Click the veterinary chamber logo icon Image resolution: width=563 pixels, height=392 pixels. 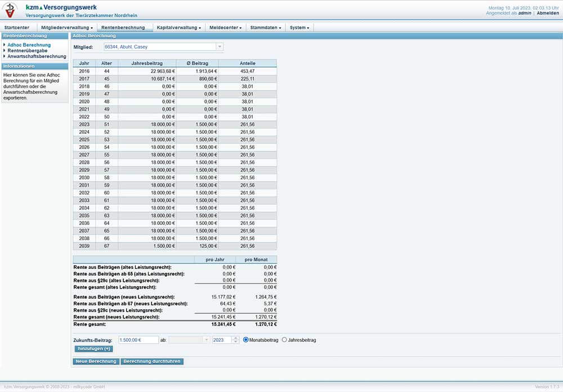10,10
